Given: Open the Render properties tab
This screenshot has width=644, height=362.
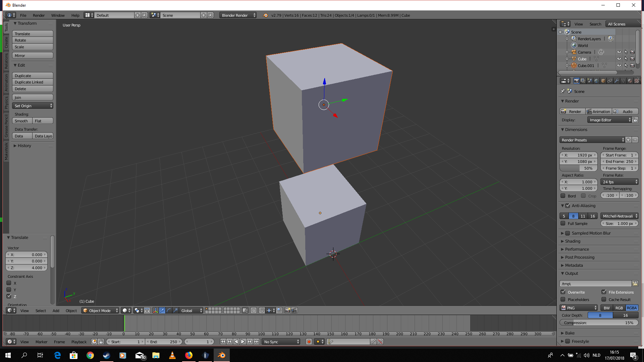Looking at the screenshot, I should (576, 81).
